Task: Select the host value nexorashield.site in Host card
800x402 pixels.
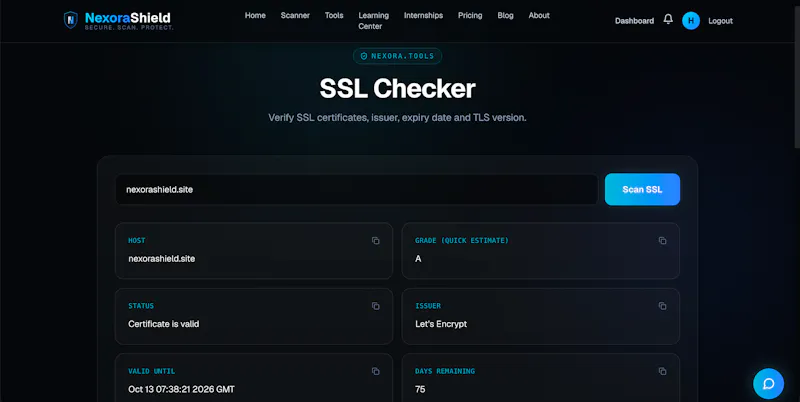Action: [162, 259]
